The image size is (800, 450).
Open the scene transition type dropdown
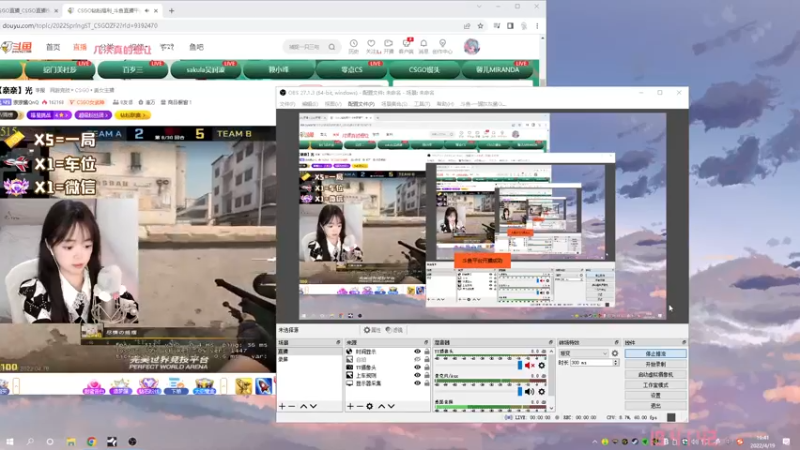[x=584, y=353]
